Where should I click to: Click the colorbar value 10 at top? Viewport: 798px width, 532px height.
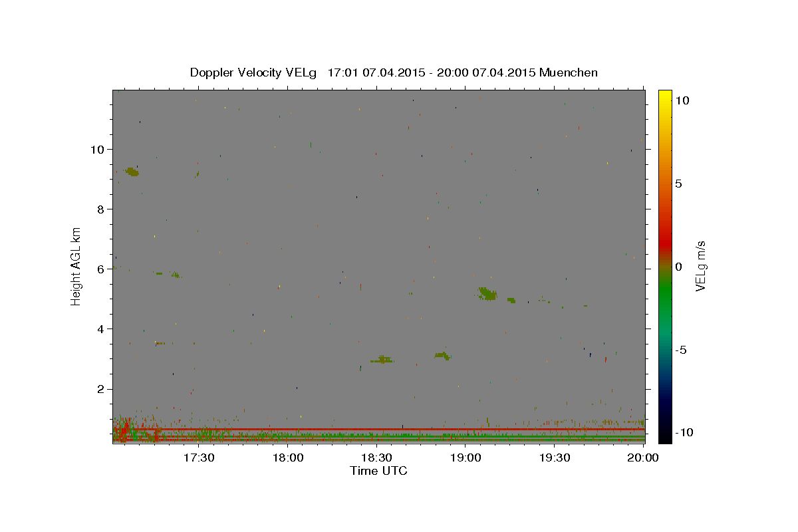point(682,100)
